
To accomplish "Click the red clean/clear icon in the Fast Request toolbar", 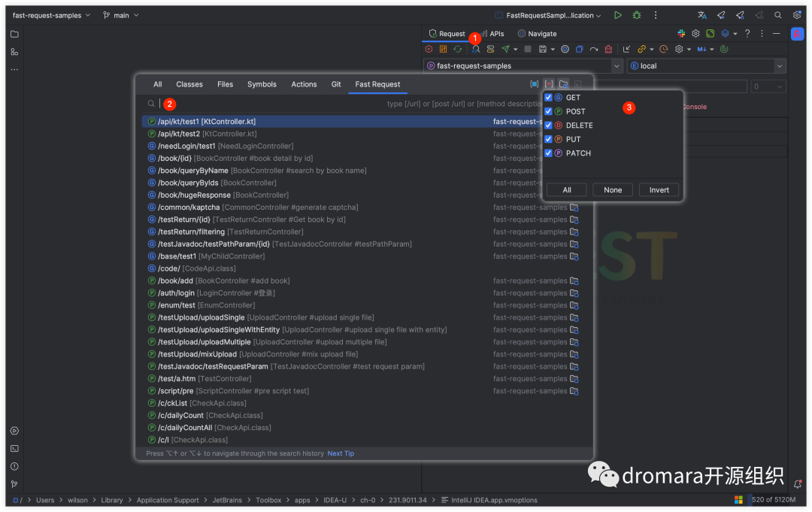I will point(608,49).
